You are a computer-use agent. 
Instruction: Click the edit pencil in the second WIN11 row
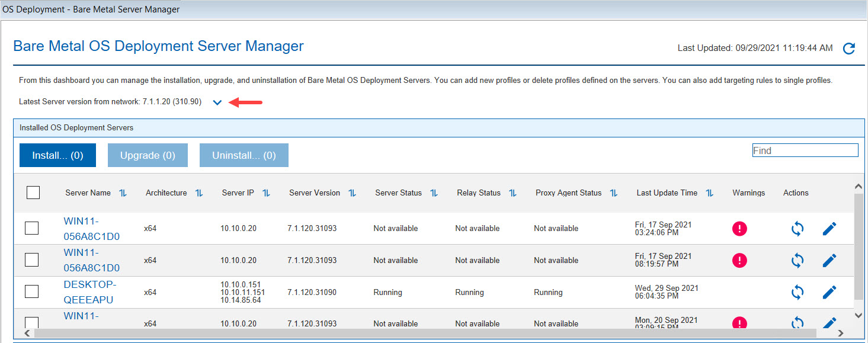(x=829, y=260)
